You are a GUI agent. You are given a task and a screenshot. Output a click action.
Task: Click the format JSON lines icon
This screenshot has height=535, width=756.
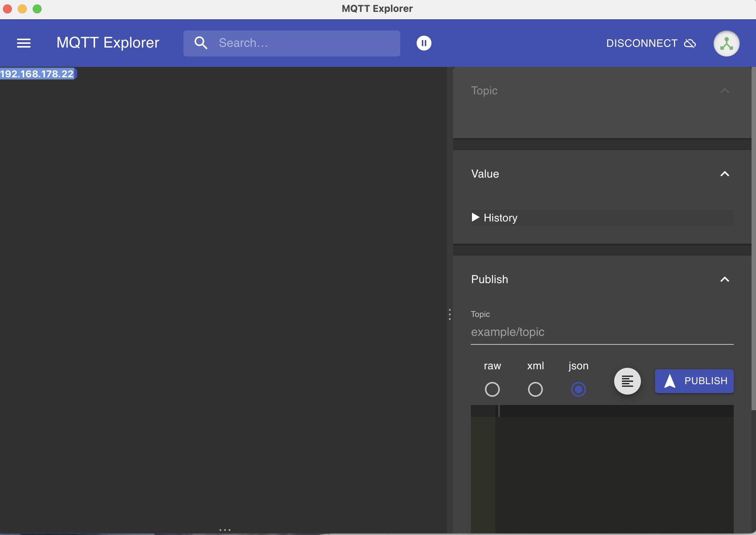coord(627,381)
